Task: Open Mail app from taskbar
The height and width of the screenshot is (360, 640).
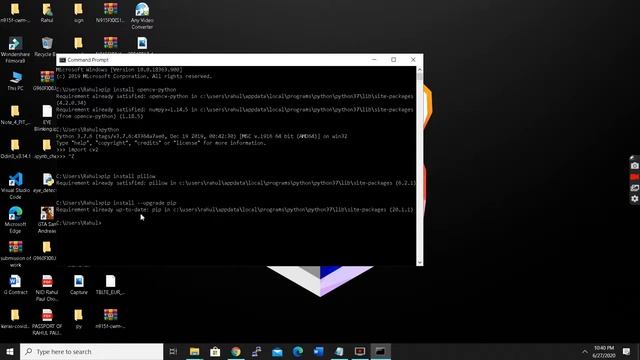Action: (x=277, y=351)
